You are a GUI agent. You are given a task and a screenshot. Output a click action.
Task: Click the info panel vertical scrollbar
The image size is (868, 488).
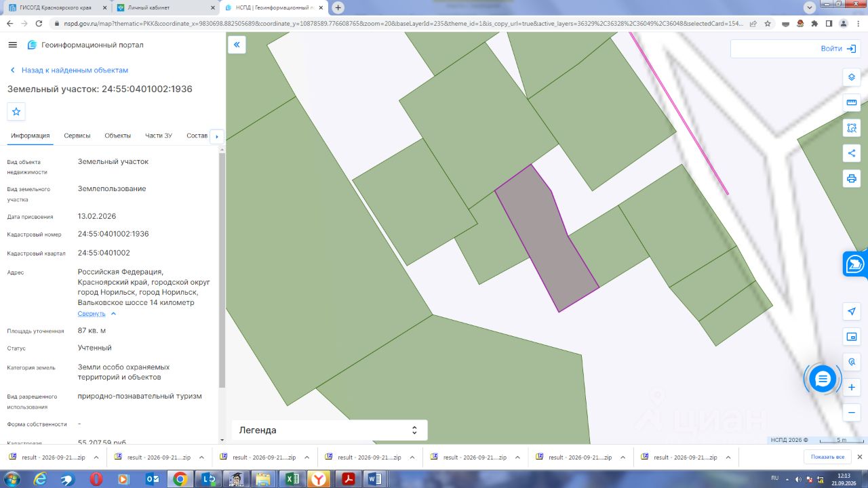coord(222,270)
